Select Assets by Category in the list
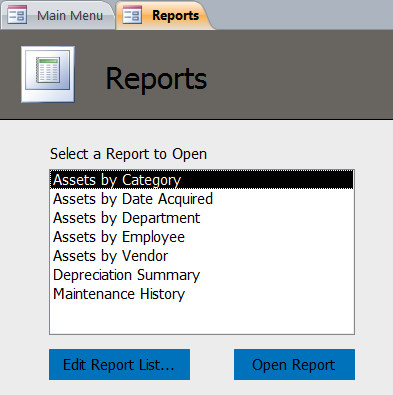This screenshot has width=393, height=395. [x=202, y=180]
